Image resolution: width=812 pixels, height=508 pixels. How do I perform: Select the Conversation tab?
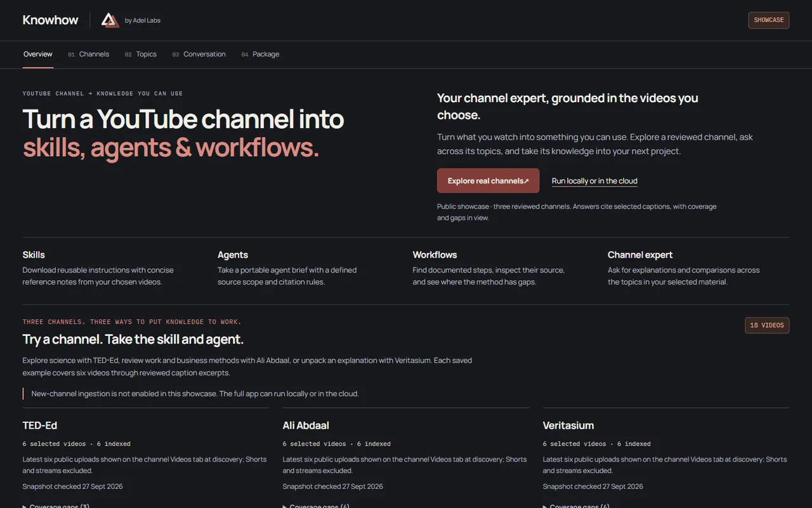coord(199,54)
